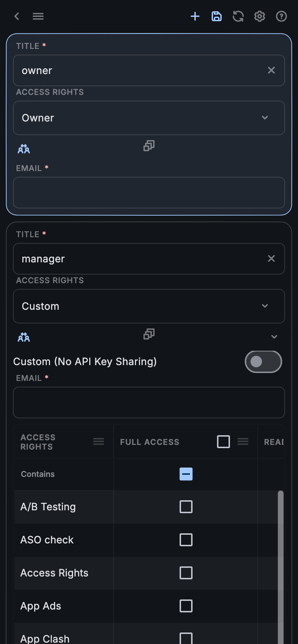Viewport: 298px width, 644px height.
Task: Click the people icon in owner card
Action: click(24, 149)
